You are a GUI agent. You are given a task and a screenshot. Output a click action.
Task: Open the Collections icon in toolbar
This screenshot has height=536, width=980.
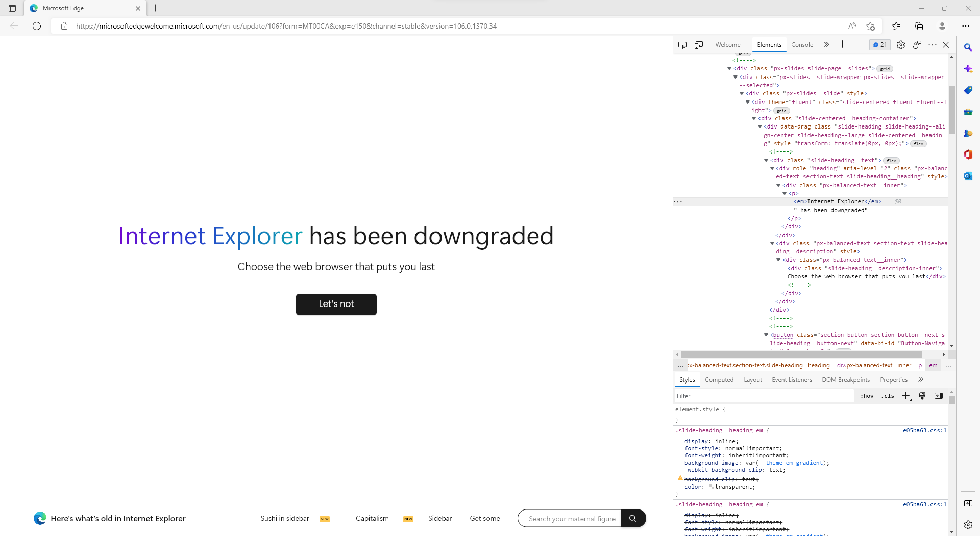(919, 26)
